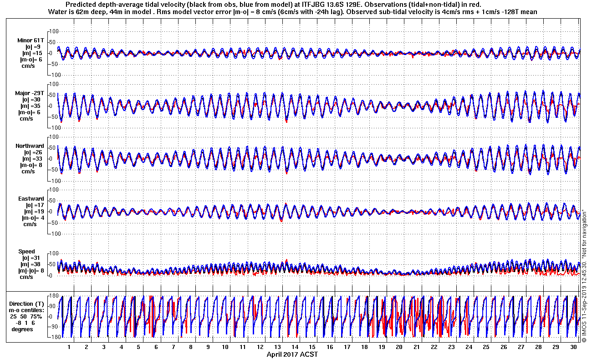The image size is (592, 364).
Task: Click day '11' on the date axis
Action: coord(243,347)
